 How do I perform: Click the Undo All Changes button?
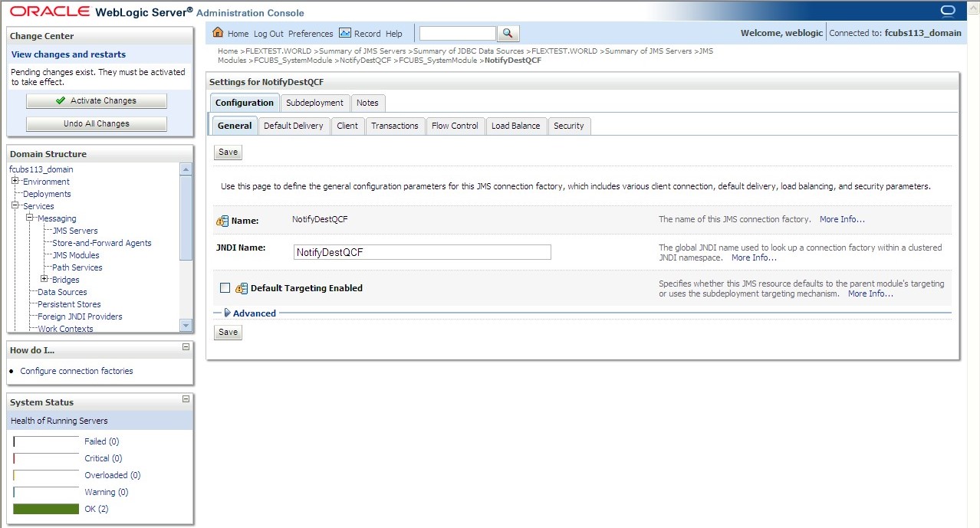(97, 123)
